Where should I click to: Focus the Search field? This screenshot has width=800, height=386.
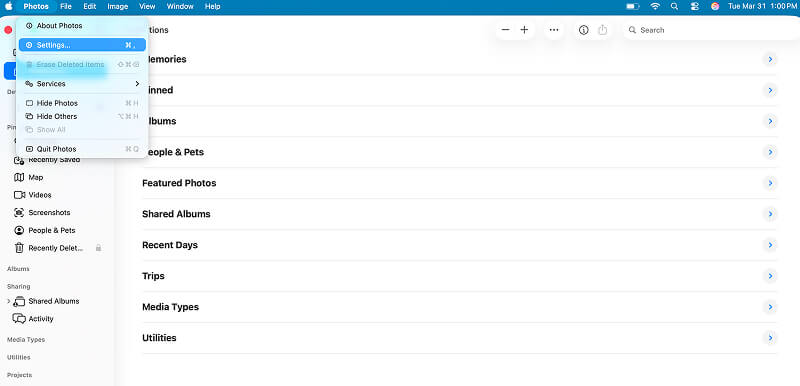[x=711, y=30]
